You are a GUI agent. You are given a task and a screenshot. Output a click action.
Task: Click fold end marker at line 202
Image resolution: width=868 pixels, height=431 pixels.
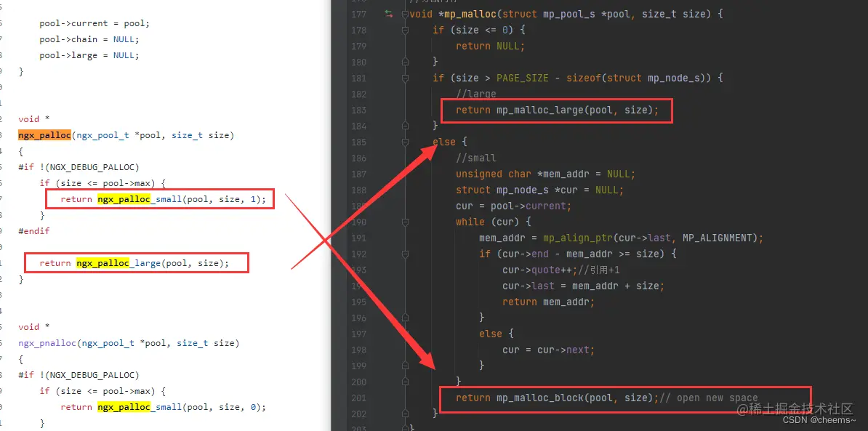pos(405,414)
